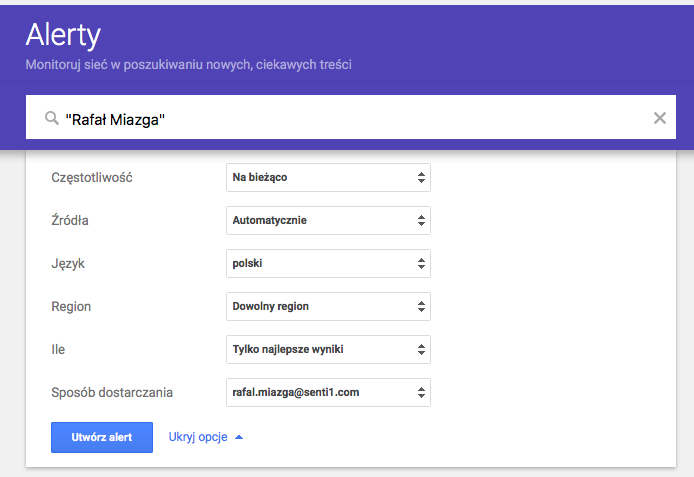The height and width of the screenshot is (477, 694).
Task: Expand the Język dropdown showing polski
Action: coord(328,264)
